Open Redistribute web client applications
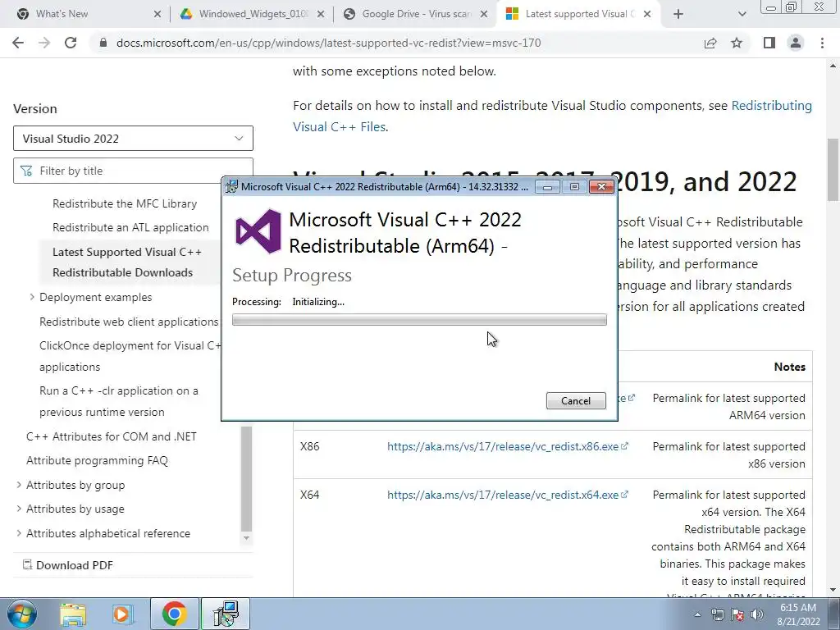 pyautogui.click(x=129, y=322)
